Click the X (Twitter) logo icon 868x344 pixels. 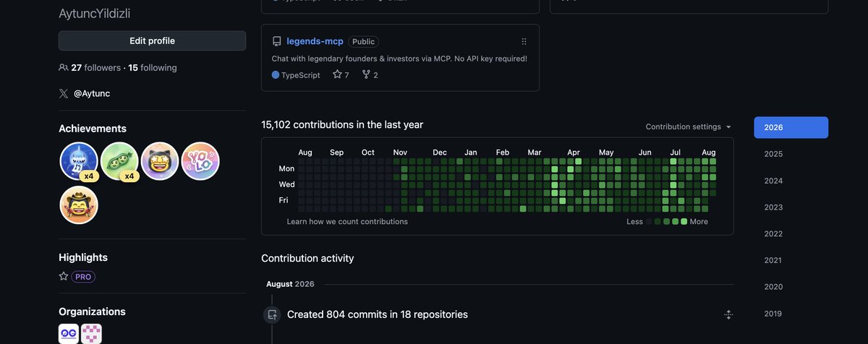coord(64,93)
